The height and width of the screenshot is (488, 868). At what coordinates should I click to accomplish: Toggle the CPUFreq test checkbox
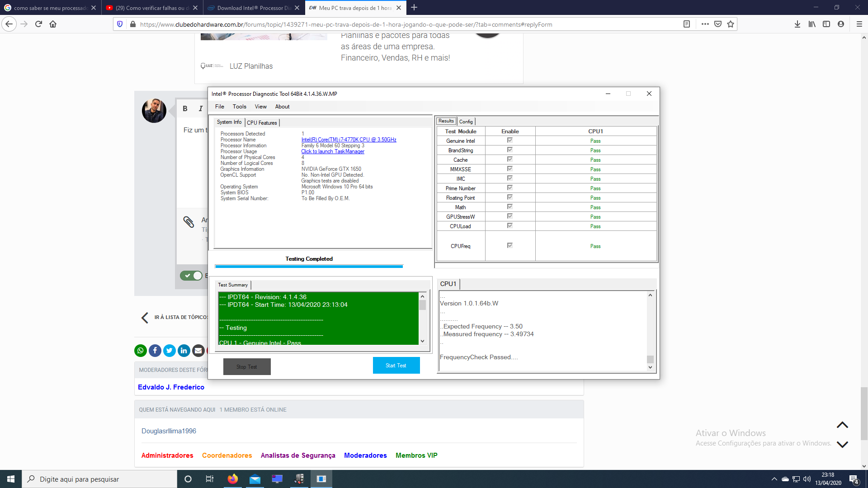510,246
